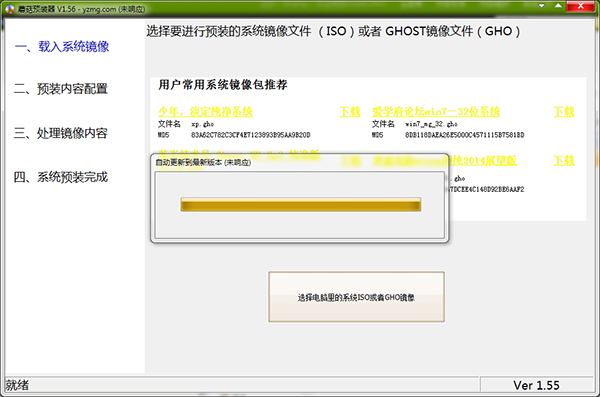Image resolution: width=600 pixels, height=397 pixels.
Task: Click the yellow update progress bar
Action: click(x=301, y=204)
